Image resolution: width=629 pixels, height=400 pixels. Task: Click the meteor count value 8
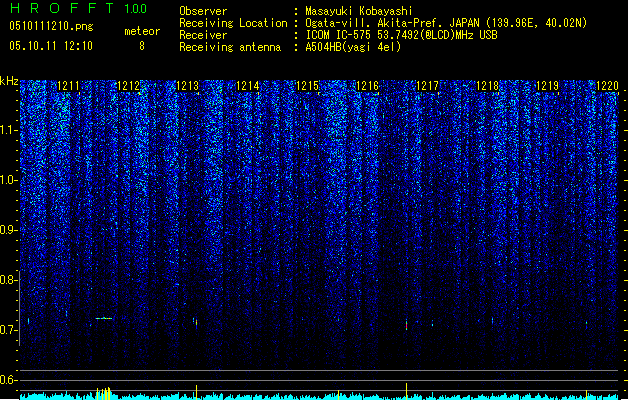click(142, 46)
